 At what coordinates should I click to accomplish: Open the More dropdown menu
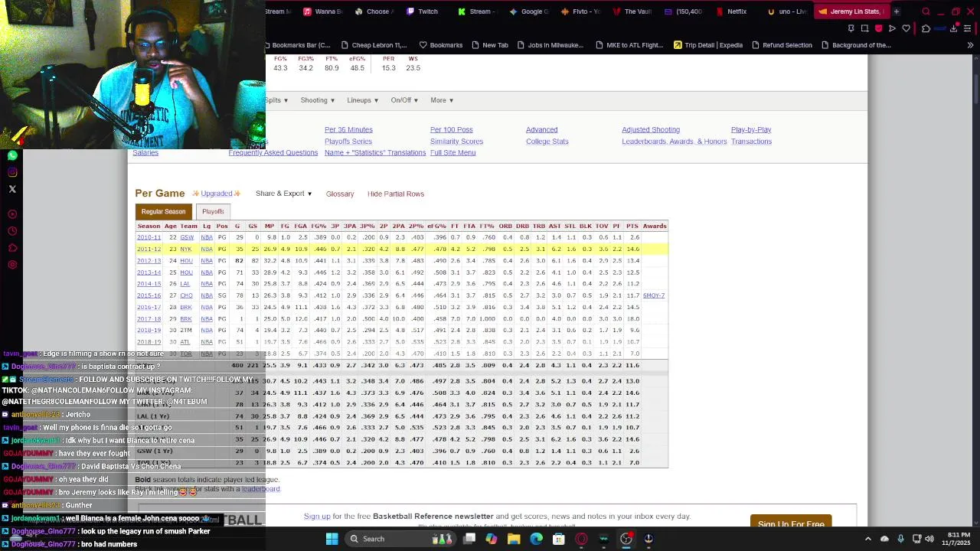[442, 100]
